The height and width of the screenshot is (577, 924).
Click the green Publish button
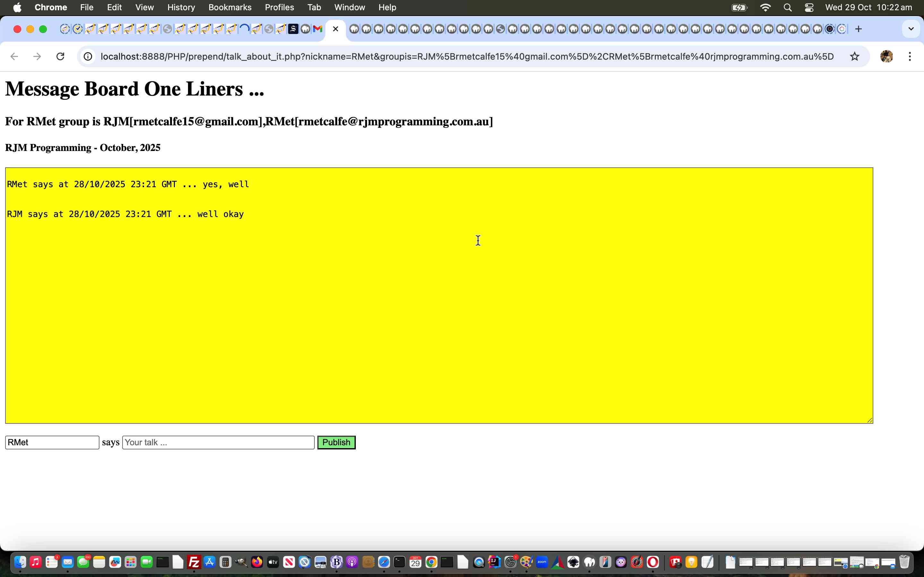pyautogui.click(x=336, y=442)
